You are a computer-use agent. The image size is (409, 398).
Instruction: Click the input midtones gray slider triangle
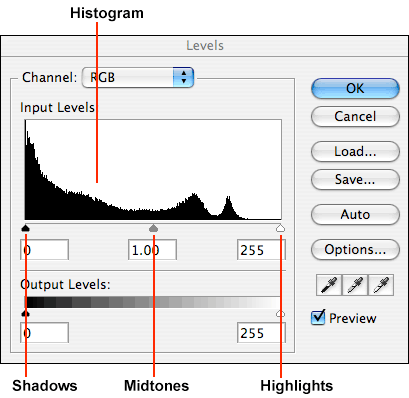click(x=153, y=228)
